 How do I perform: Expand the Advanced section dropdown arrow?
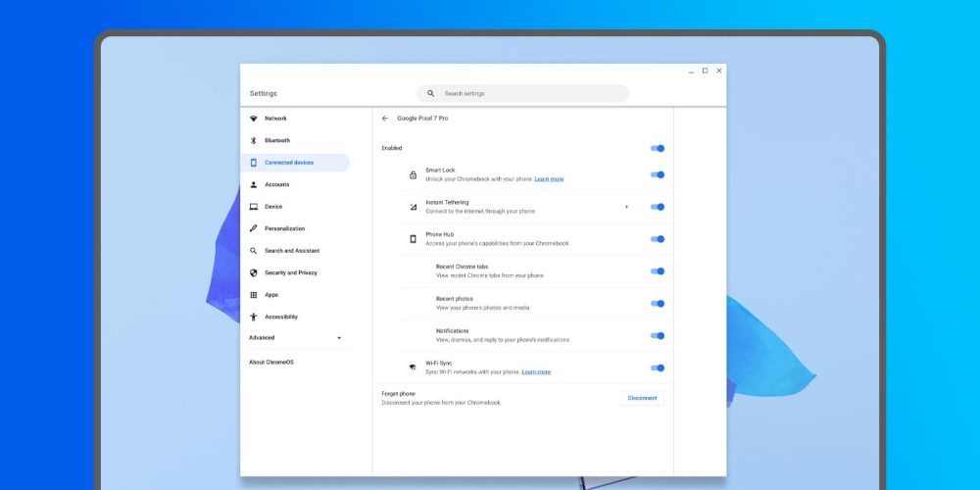tap(339, 338)
